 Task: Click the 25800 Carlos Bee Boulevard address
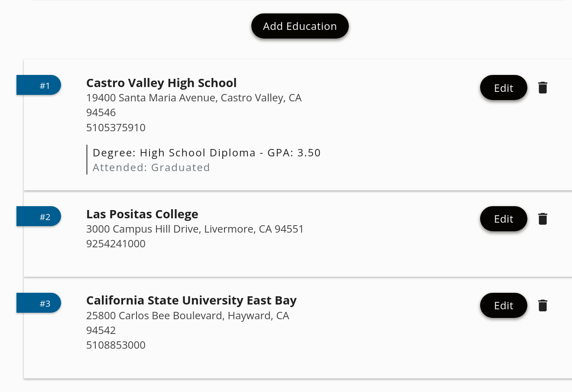click(188, 323)
